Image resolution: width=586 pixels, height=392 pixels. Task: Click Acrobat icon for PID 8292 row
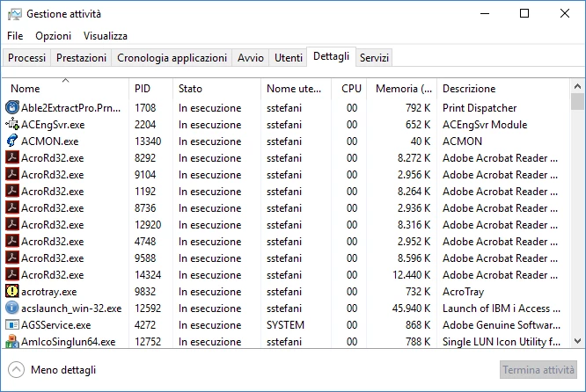12,157
